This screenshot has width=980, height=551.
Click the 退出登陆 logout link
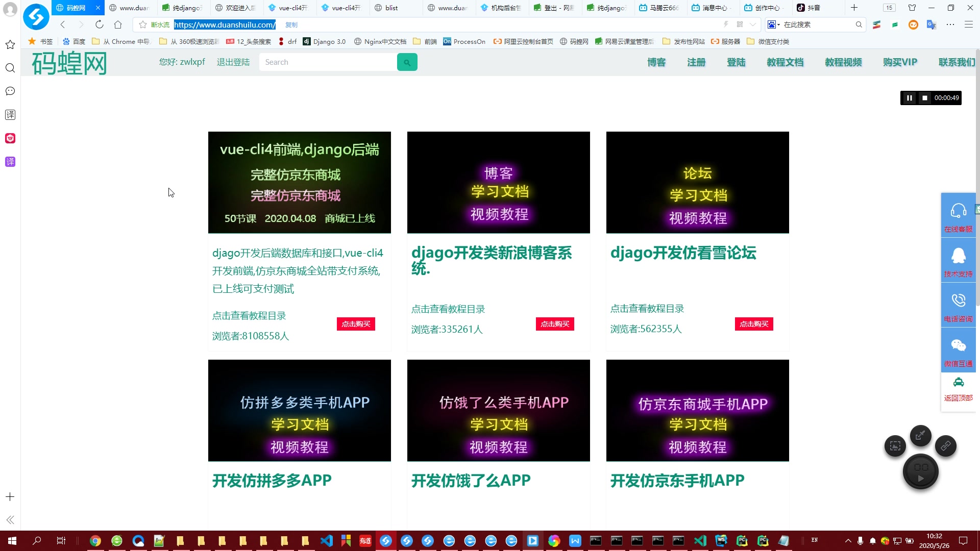pyautogui.click(x=233, y=62)
